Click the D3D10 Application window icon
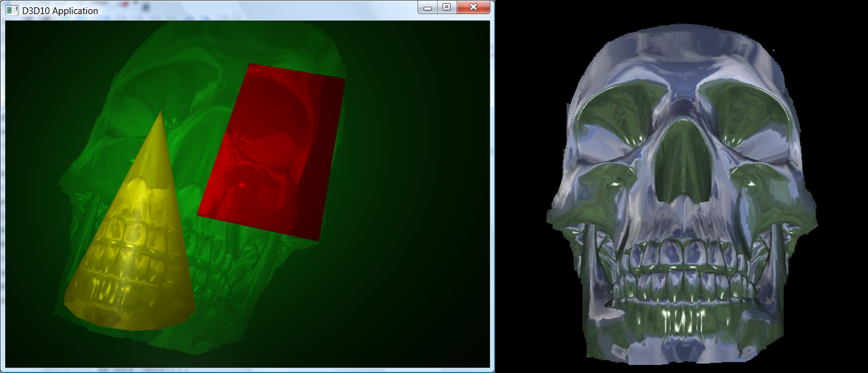The width and height of the screenshot is (868, 373). [12, 10]
